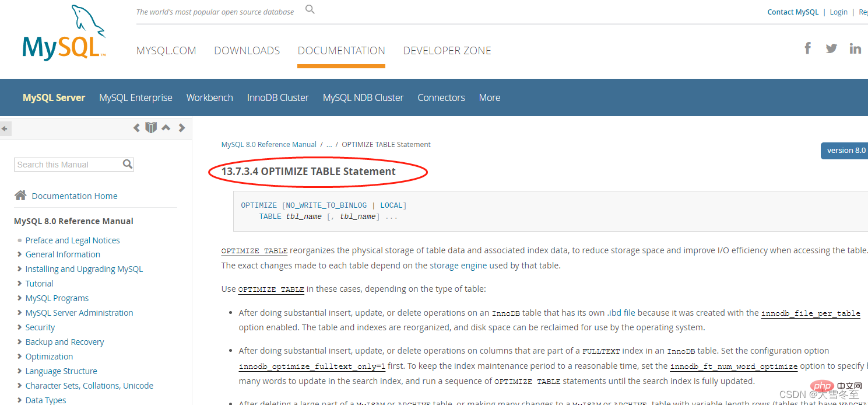Screen dimensions: 868x405
Task: Select the DOCUMENTATION navigation tab
Action: pyautogui.click(x=342, y=51)
